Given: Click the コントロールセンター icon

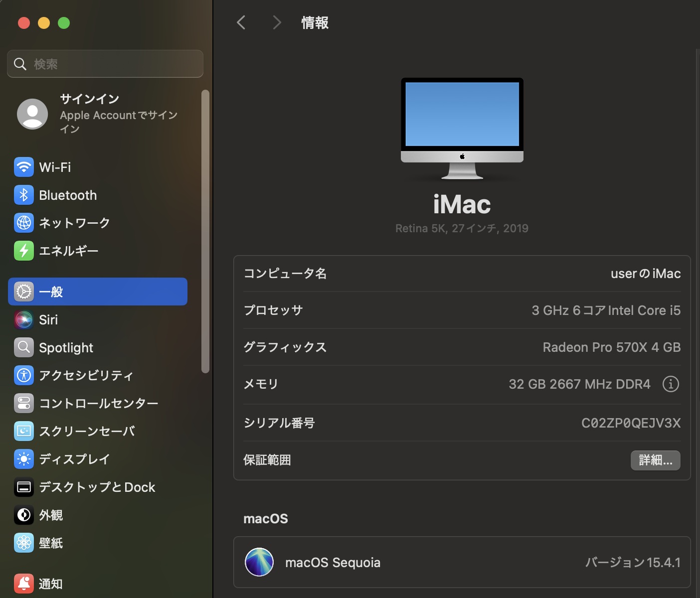Looking at the screenshot, I should pyautogui.click(x=23, y=403).
